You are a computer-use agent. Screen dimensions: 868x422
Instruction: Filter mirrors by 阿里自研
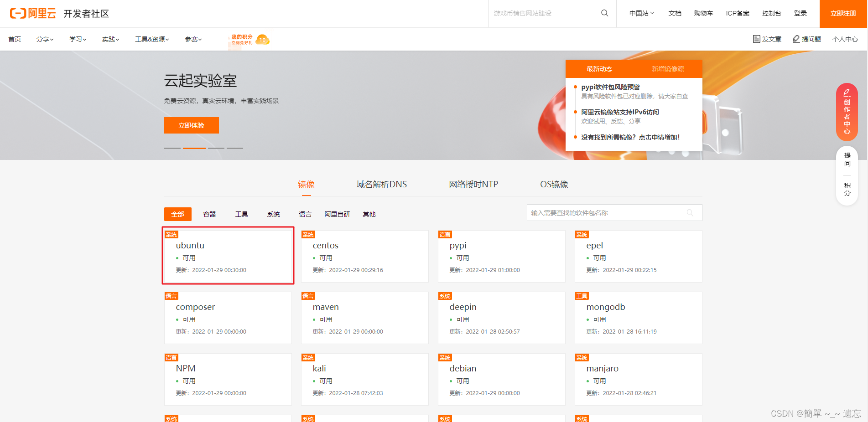[338, 214]
